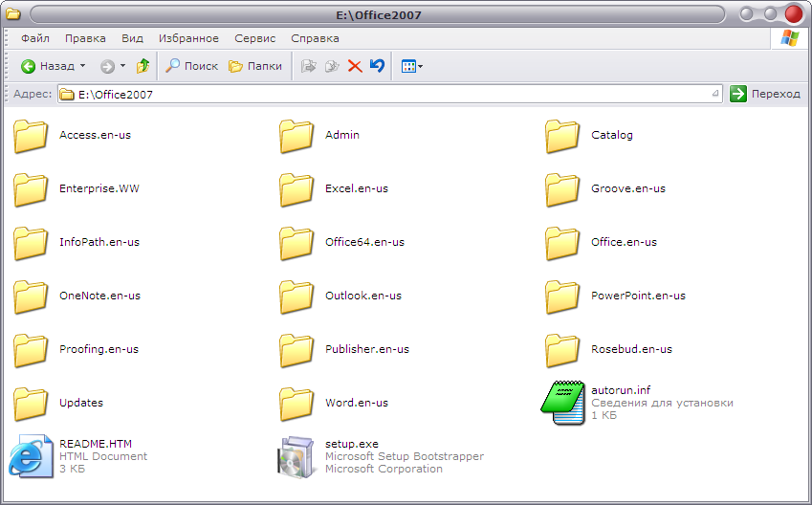This screenshot has height=505, width=812.
Task: Click the Move To folder icon
Action: (x=309, y=66)
